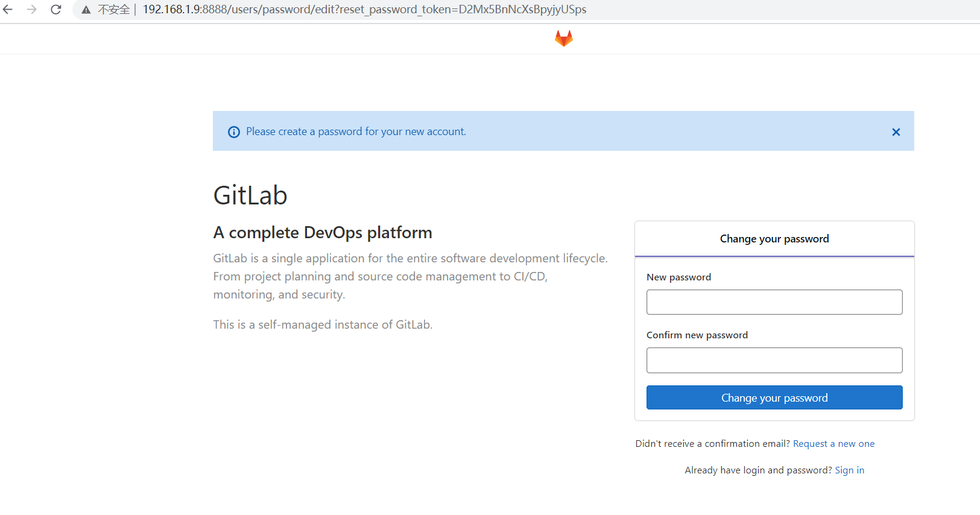Reload the page with the refresh icon
The height and width of the screenshot is (515, 980).
tap(56, 10)
